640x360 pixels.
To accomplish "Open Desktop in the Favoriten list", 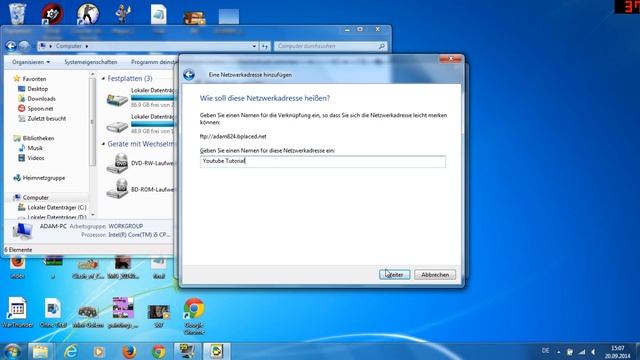I will pyautogui.click(x=38, y=89).
